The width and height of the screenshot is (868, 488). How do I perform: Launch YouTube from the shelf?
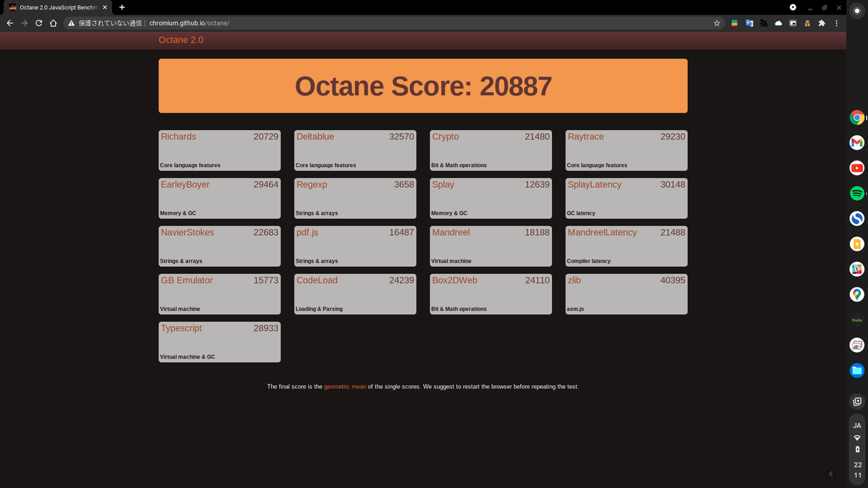tap(857, 168)
